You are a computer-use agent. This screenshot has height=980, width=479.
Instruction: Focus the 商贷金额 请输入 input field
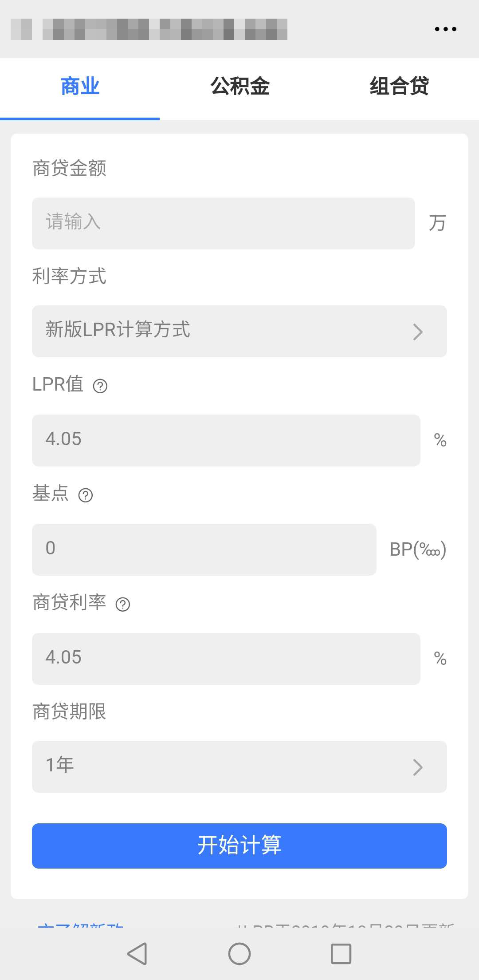[x=224, y=223]
